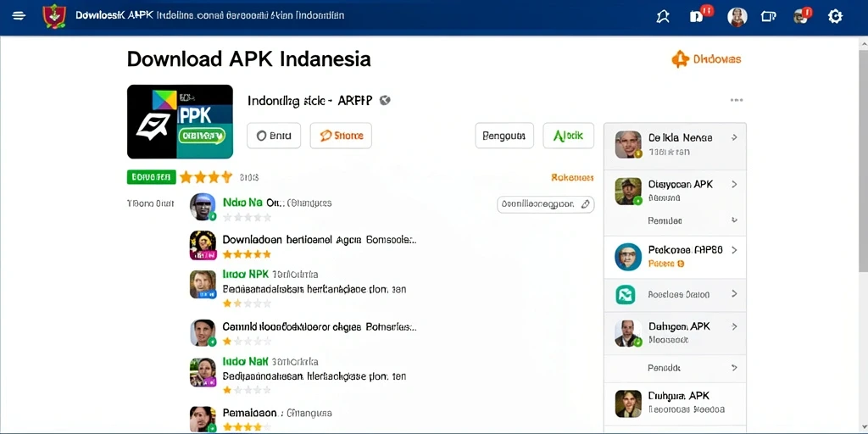868x434 pixels.
Task: Open the three-dots more options menu
Action: (x=737, y=100)
